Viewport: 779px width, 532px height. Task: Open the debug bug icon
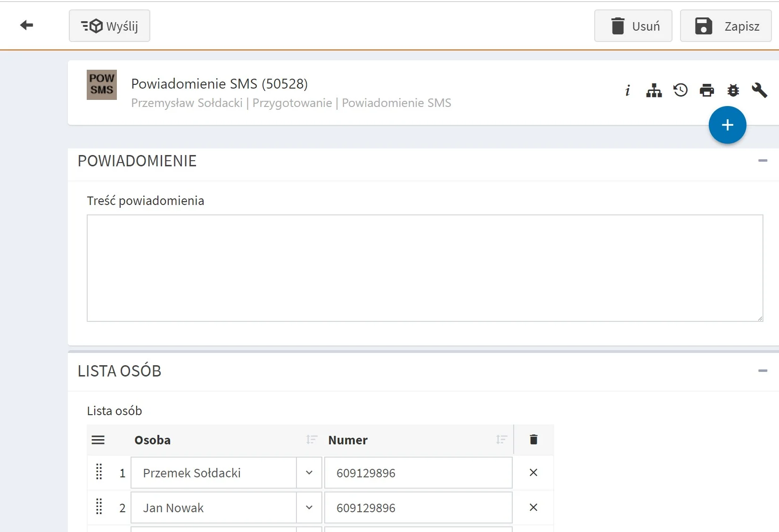733,90
